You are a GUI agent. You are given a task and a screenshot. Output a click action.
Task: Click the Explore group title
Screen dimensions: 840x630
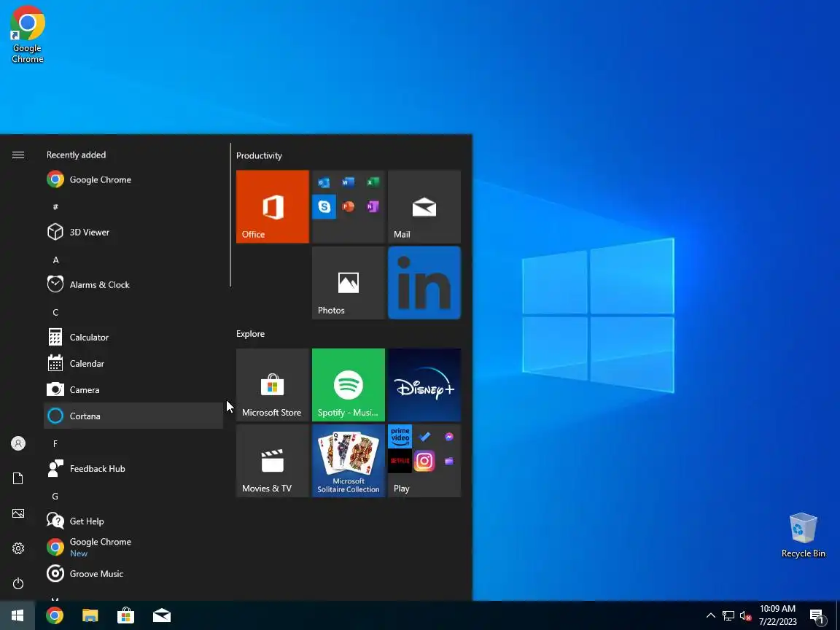(x=250, y=334)
